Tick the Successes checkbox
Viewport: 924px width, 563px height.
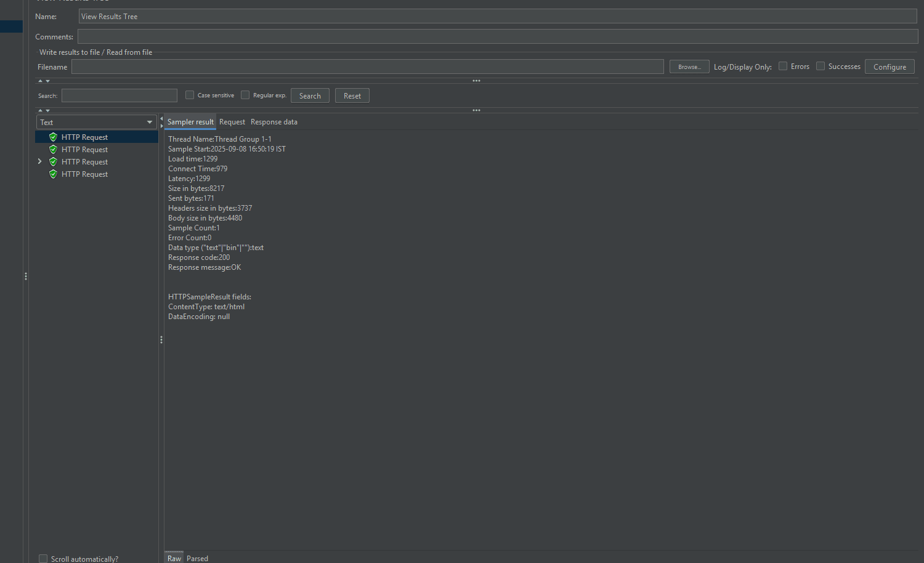821,66
